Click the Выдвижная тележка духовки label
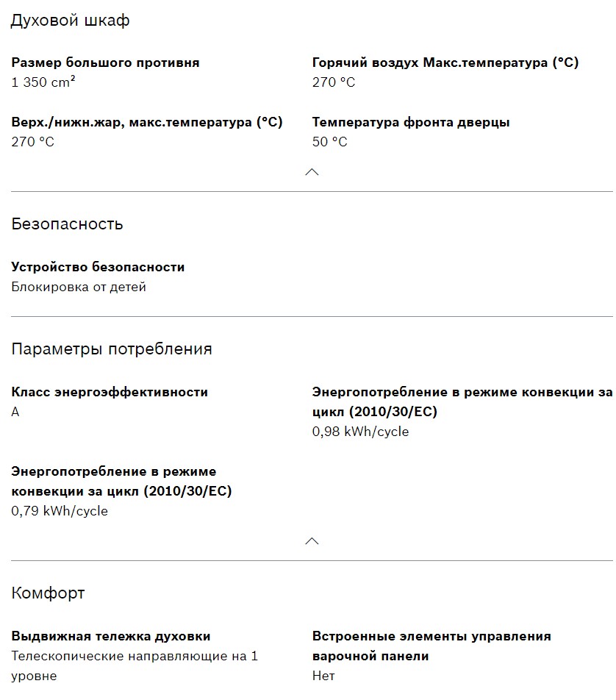616x700 pixels. coord(110,636)
